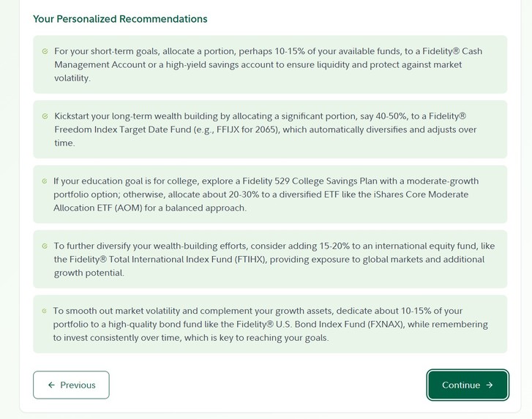Viewport: 532px width, 419px height.
Task: Click check icon beside Freedom Index Target Date recommendation
Action: pyautogui.click(x=45, y=116)
